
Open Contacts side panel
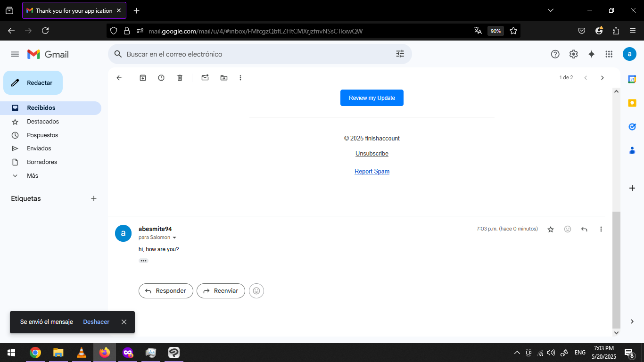(x=632, y=150)
